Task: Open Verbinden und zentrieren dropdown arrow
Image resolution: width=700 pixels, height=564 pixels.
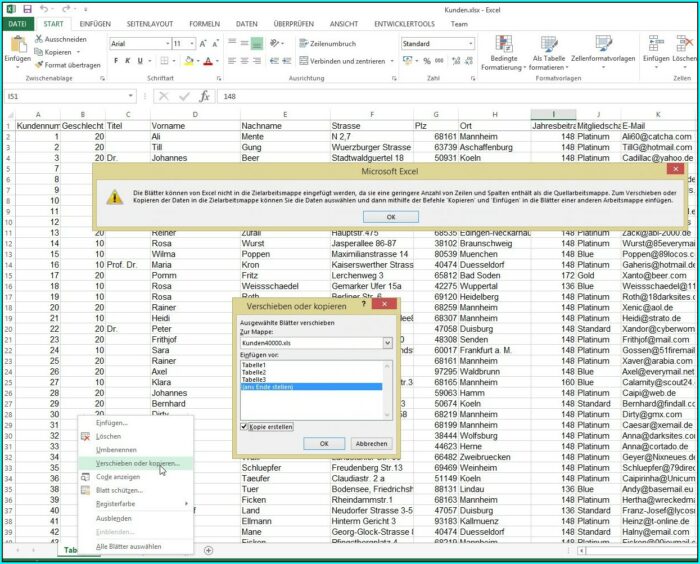Action: point(392,61)
